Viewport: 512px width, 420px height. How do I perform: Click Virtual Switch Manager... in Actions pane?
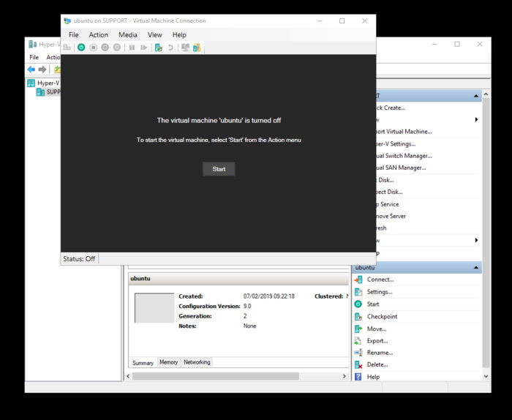404,156
